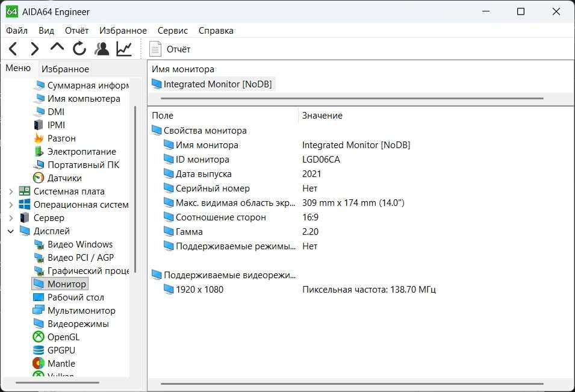Refresh the page with the Refresh icon
This screenshot has width=575, height=392.
(x=79, y=48)
